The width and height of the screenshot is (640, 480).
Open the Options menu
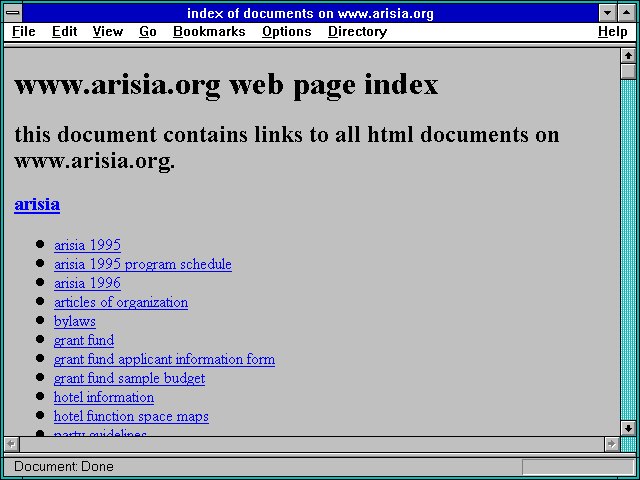tap(287, 32)
